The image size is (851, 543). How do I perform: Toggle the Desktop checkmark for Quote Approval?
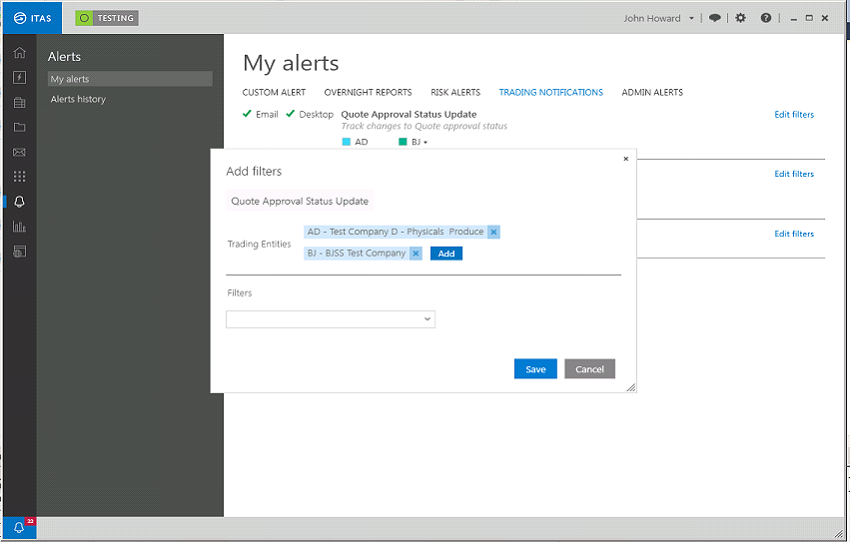tap(290, 113)
